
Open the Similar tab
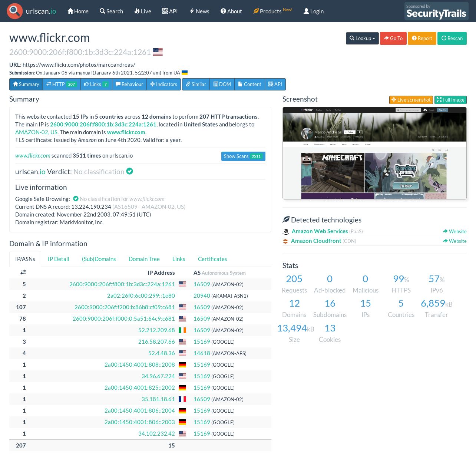pyautogui.click(x=196, y=84)
